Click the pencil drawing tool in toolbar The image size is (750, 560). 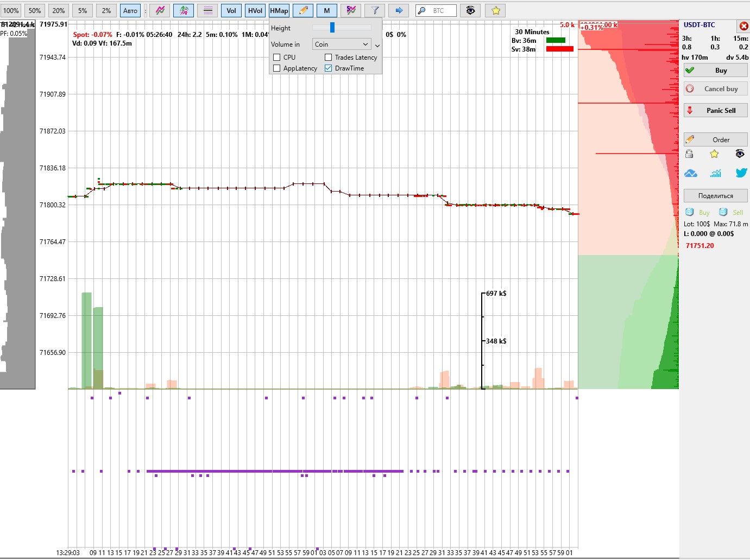click(x=303, y=10)
